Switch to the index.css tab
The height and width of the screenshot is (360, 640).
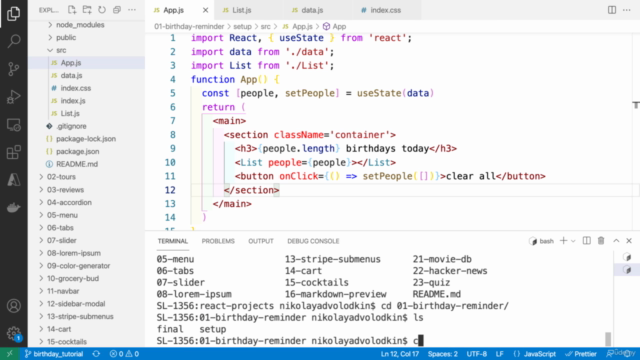point(386,10)
